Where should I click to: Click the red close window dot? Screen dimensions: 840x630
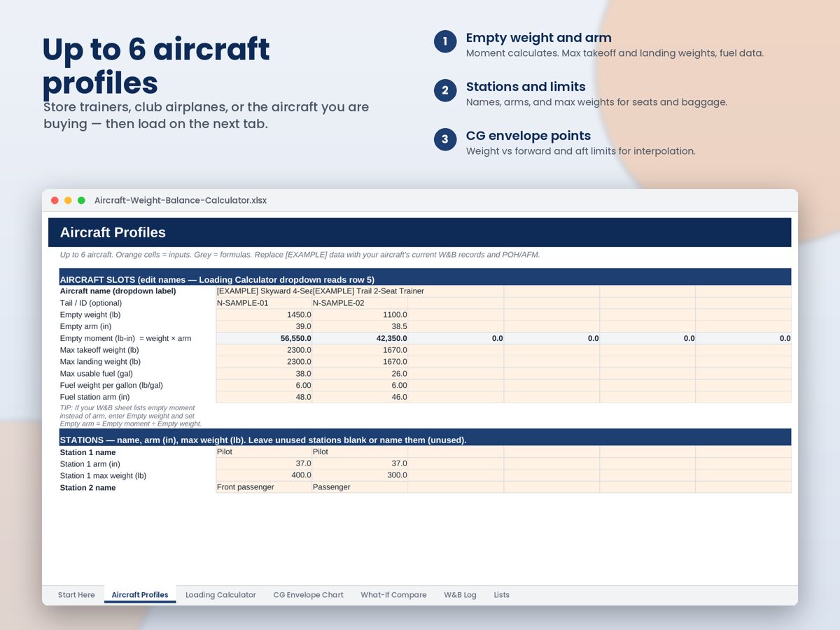coord(55,200)
